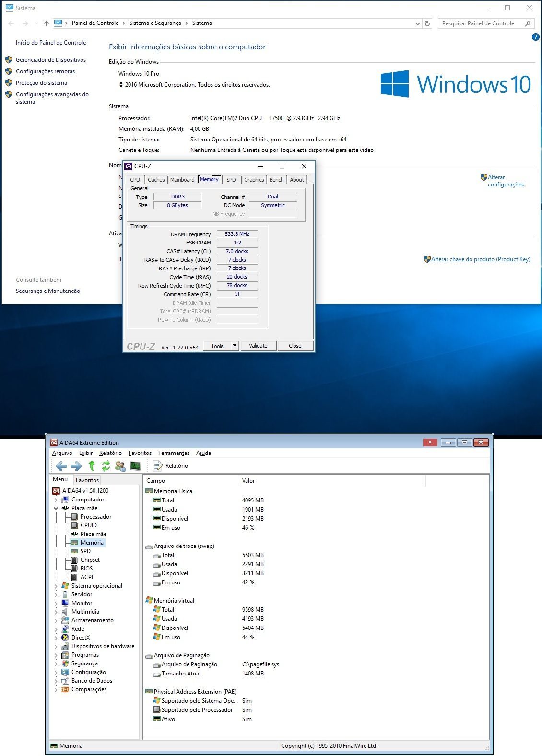Viewport: 542px width, 756px height.
Task: Open the Exibir menu in AIDA64
Action: click(86, 453)
